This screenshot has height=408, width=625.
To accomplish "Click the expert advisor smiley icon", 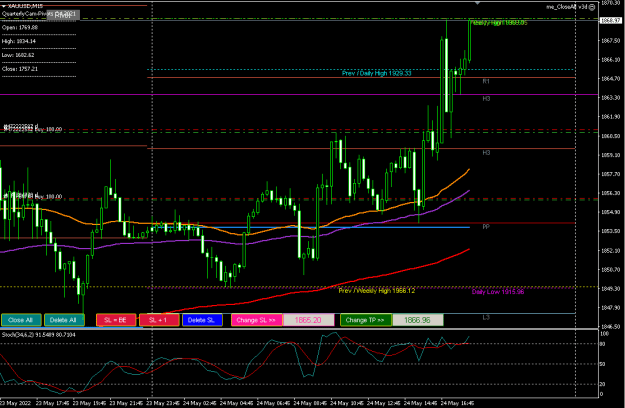I will 592,7.
